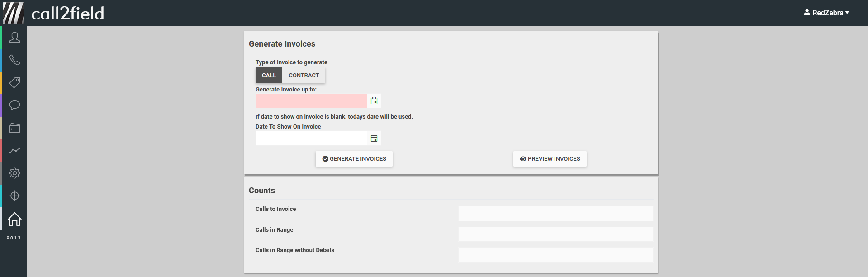The height and width of the screenshot is (277, 868).
Task: Click the speech bubble messages icon
Action: (14, 105)
